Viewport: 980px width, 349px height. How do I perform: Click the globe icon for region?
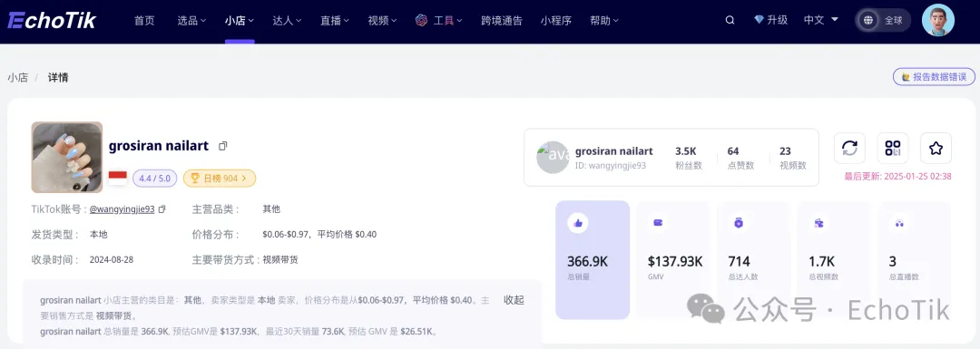868,20
